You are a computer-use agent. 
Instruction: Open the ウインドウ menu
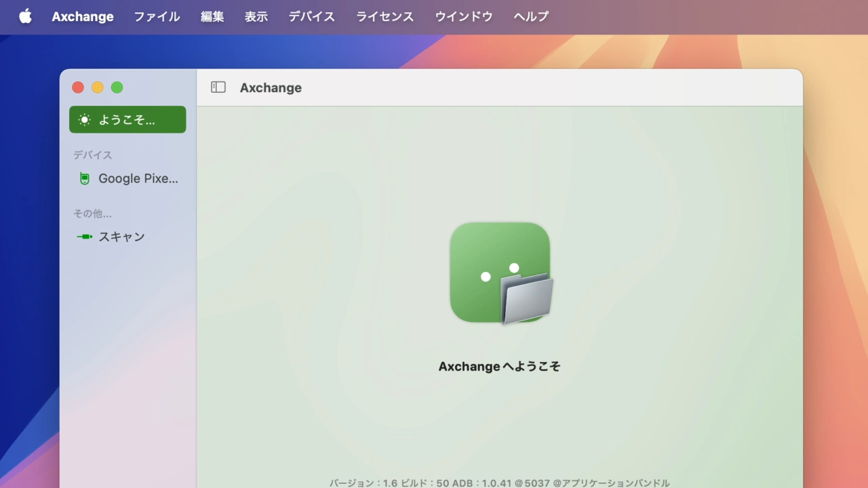click(x=464, y=16)
